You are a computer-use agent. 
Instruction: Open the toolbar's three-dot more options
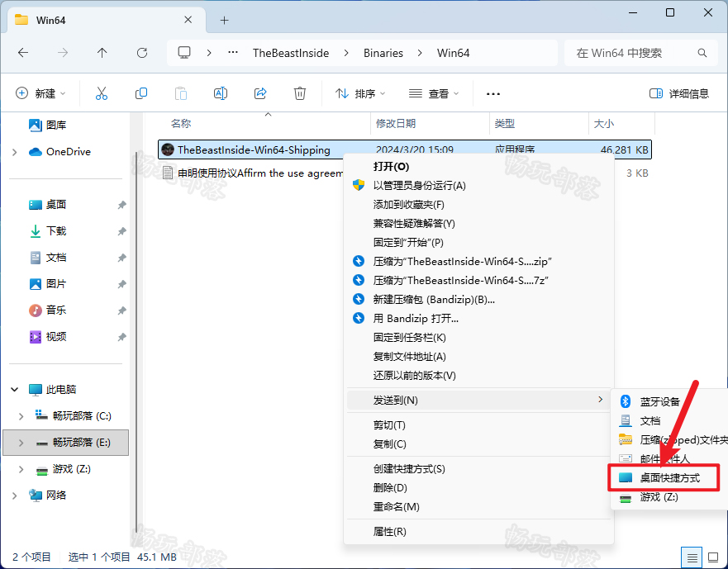tap(493, 94)
